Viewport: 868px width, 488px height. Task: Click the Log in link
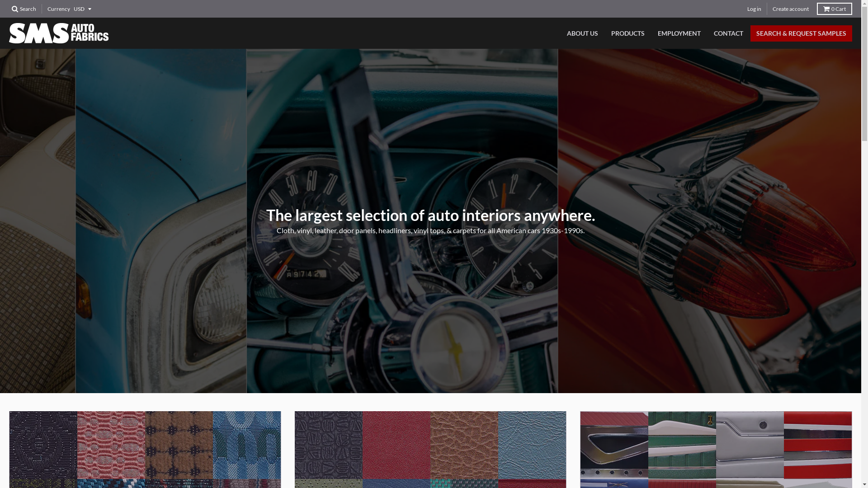pyautogui.click(x=754, y=9)
